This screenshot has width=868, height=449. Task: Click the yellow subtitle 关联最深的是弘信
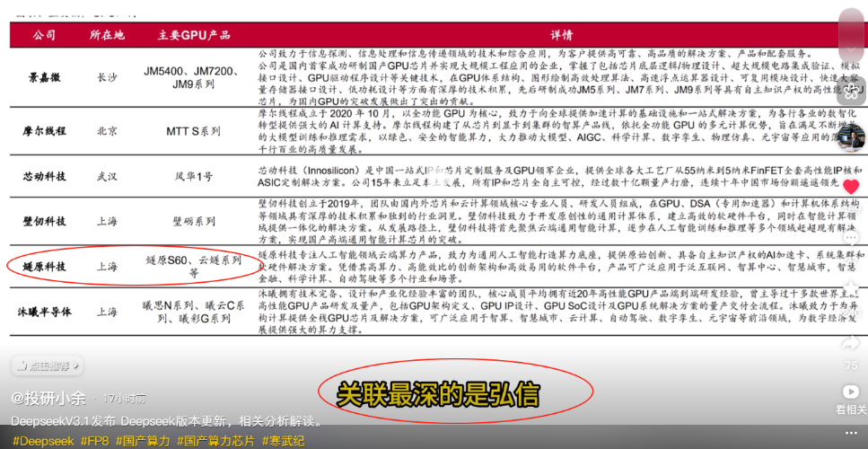(438, 395)
